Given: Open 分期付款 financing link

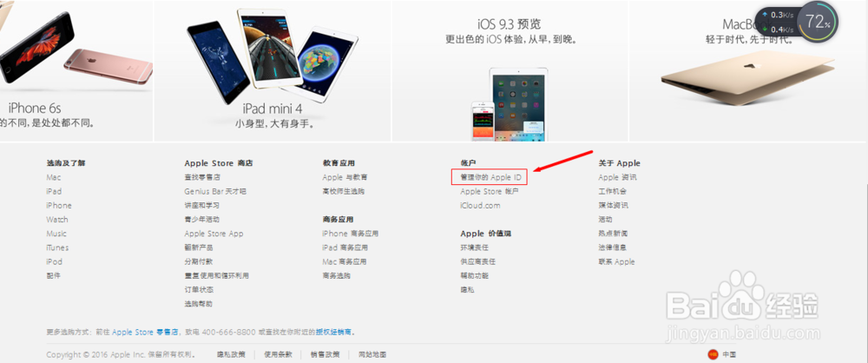Looking at the screenshot, I should 199,261.
